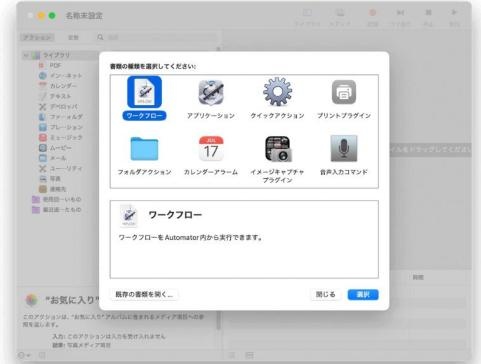
Task: Select the 音声入力コマンド microphone icon
Action: point(344,149)
